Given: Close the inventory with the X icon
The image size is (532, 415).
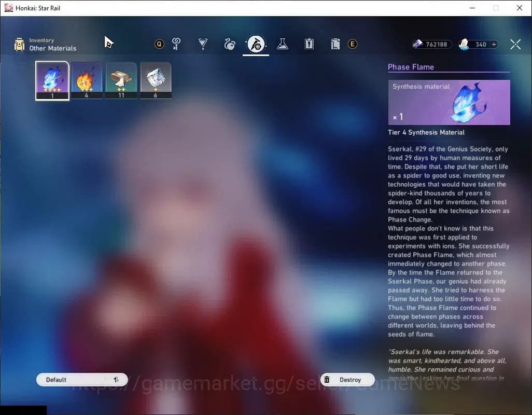Looking at the screenshot, I should tap(515, 44).
